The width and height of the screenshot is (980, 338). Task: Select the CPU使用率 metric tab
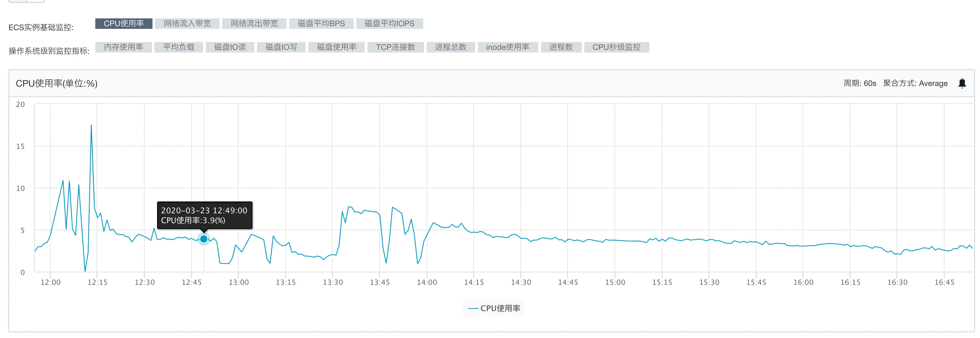click(x=124, y=24)
